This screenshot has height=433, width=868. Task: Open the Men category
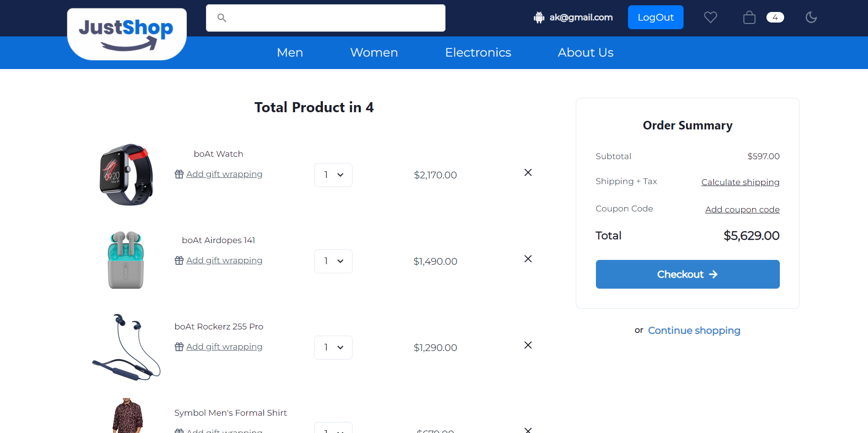click(x=290, y=52)
